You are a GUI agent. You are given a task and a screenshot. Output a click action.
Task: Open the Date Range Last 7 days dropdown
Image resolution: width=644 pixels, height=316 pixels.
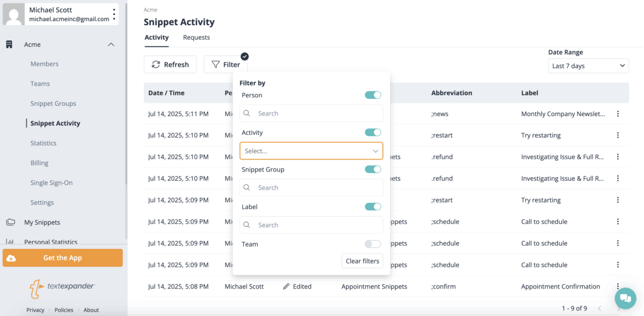589,66
